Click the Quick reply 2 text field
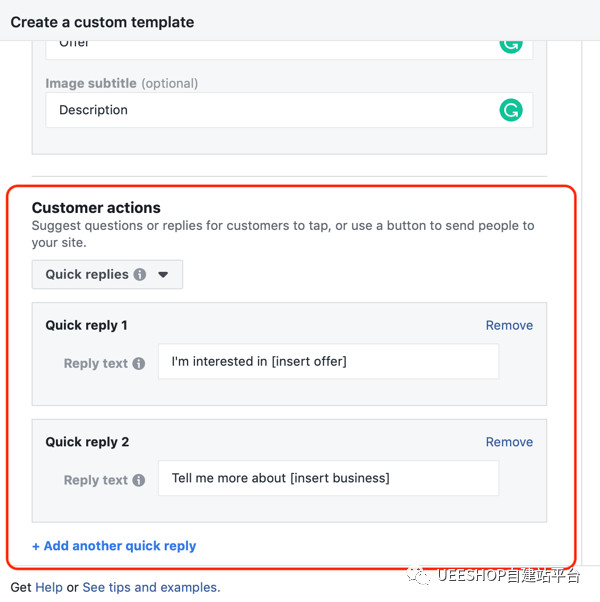Screen dimensions: 600x602 point(328,478)
